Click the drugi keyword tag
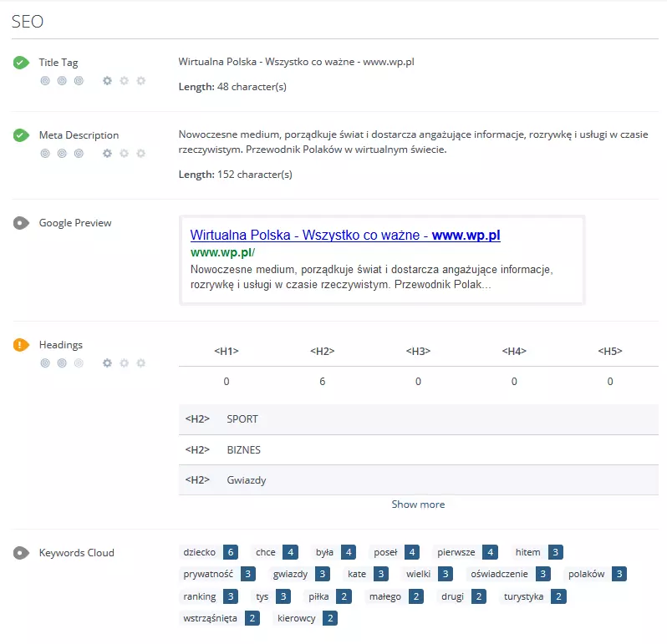The width and height of the screenshot is (667, 644). [x=461, y=596]
